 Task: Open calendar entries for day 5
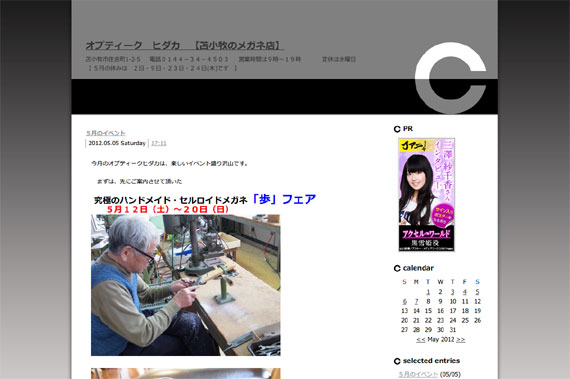[477, 292]
